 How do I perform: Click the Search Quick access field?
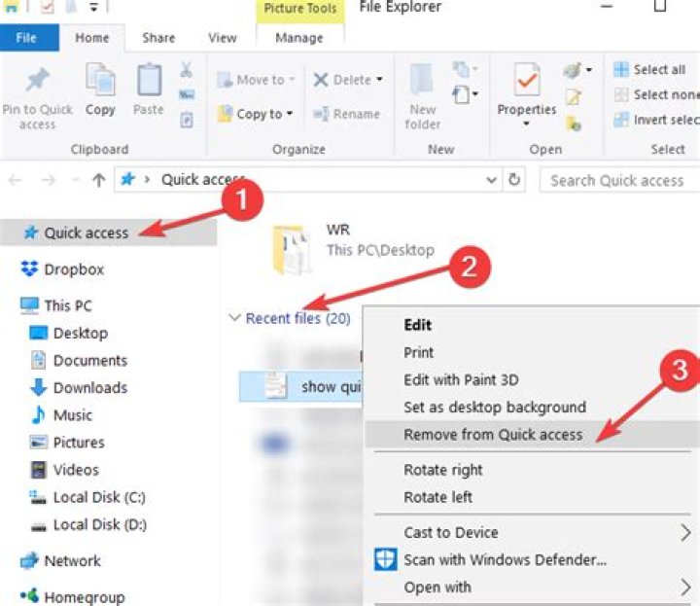click(619, 180)
